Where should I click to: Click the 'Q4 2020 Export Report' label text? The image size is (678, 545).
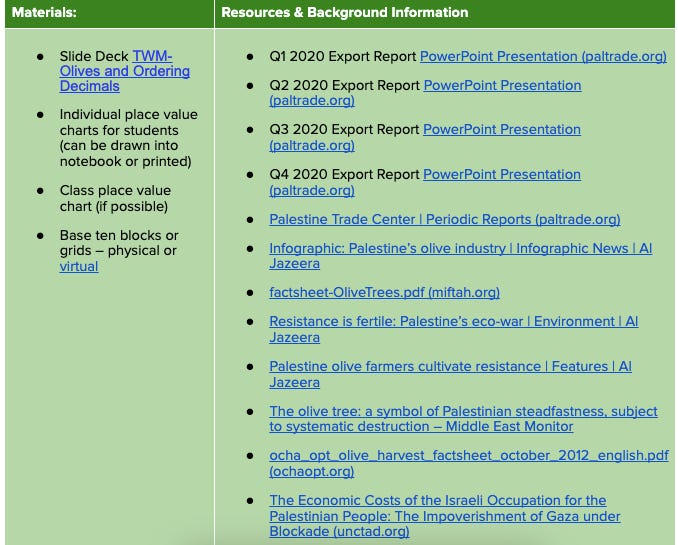[344, 175]
